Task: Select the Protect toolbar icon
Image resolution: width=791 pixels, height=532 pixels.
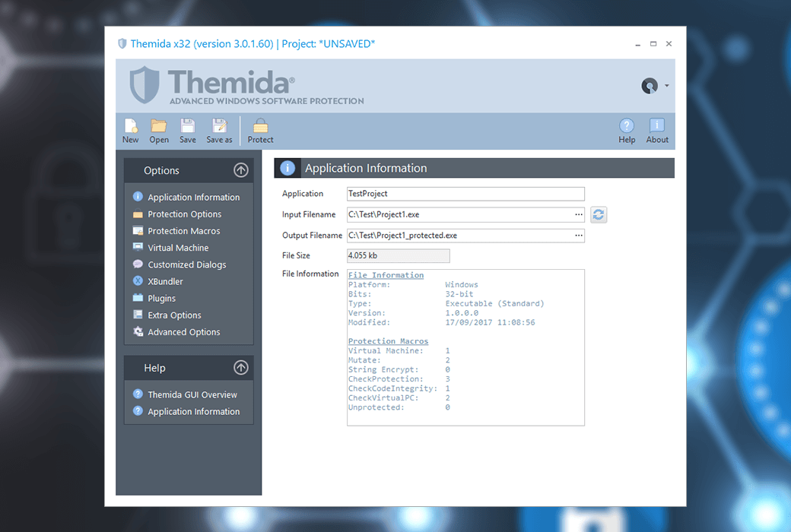Action: click(260, 130)
